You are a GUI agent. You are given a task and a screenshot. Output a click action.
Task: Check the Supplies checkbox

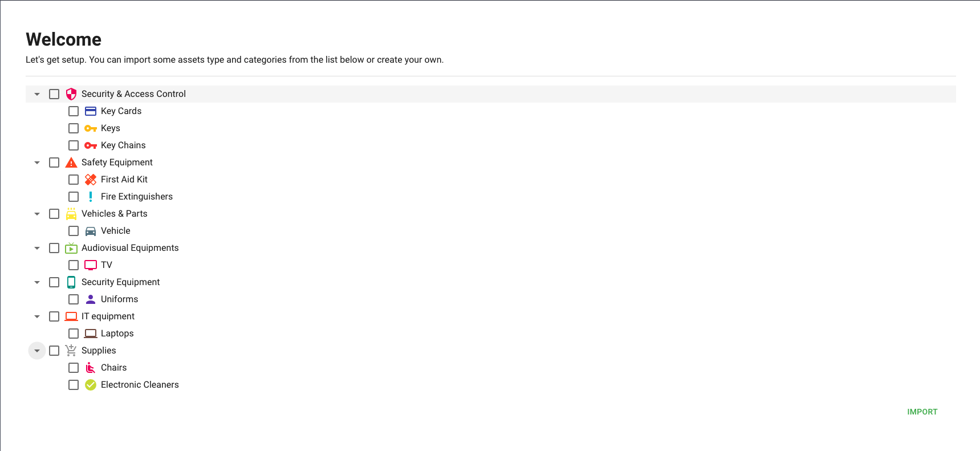tap(54, 351)
